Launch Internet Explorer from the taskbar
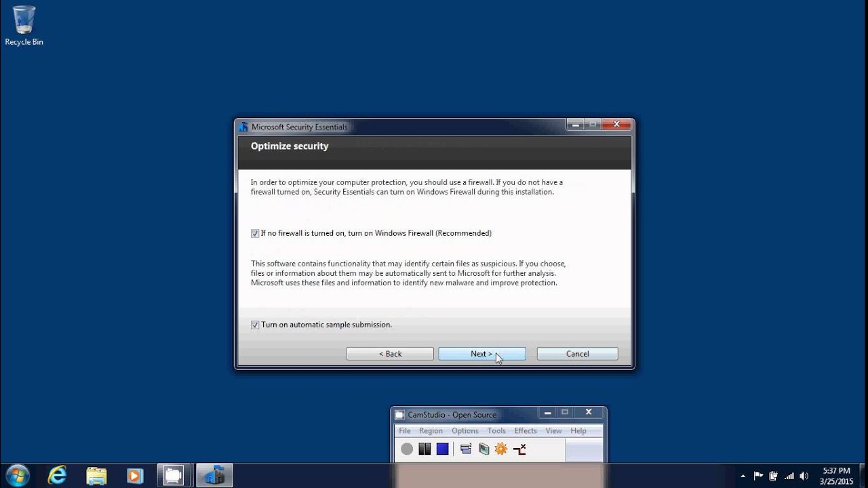The width and height of the screenshot is (868, 488). tap(58, 476)
